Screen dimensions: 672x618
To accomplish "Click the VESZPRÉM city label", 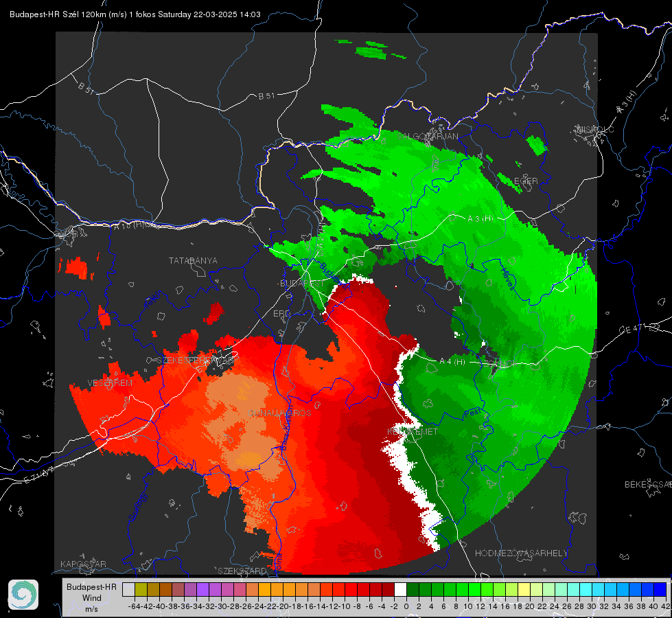I will coord(110,383).
